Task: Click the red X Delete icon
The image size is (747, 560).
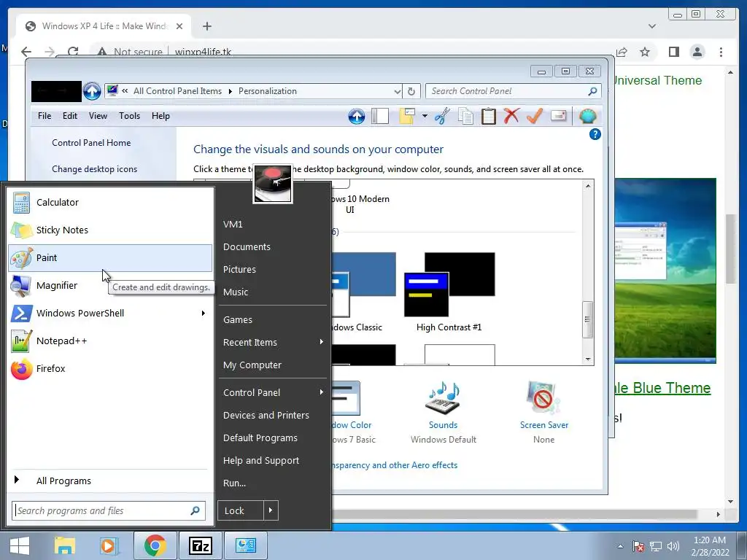Action: (x=511, y=116)
